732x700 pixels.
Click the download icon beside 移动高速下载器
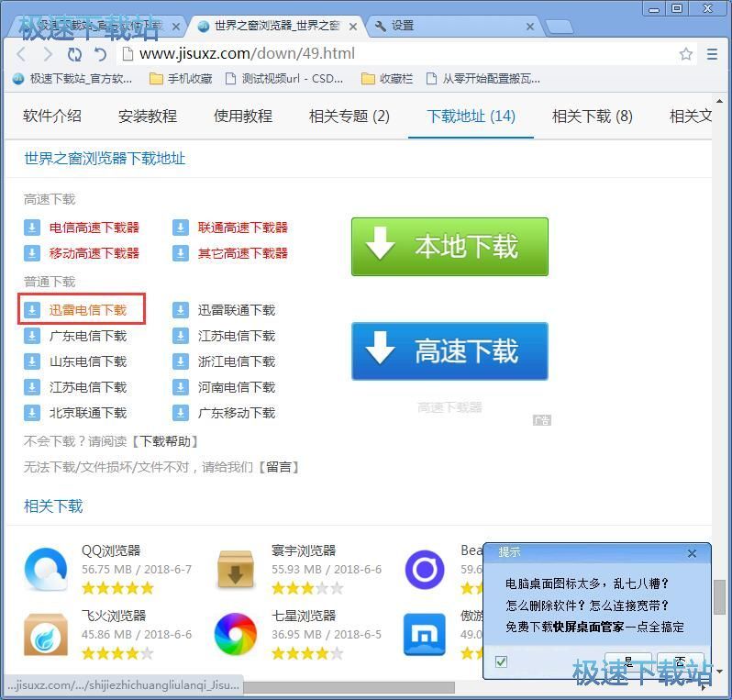click(x=32, y=253)
